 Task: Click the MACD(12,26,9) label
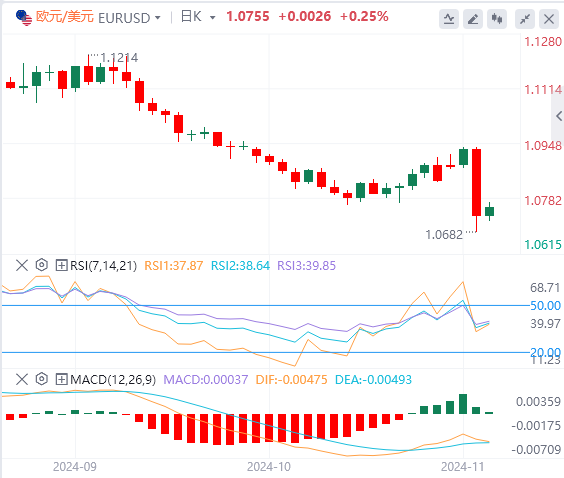pyautogui.click(x=113, y=379)
